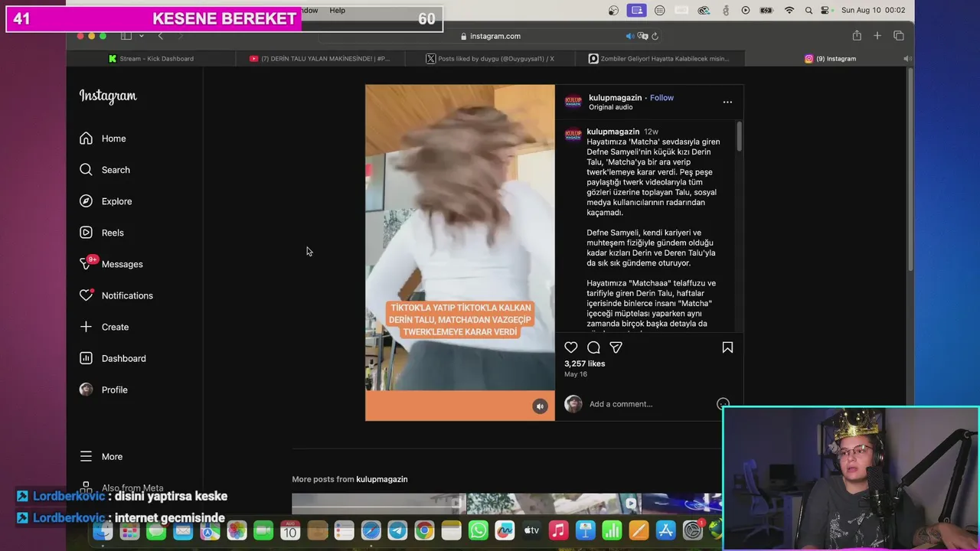This screenshot has height=551, width=980.
Task: Share the post via paper-plane icon
Action: pyautogui.click(x=616, y=347)
